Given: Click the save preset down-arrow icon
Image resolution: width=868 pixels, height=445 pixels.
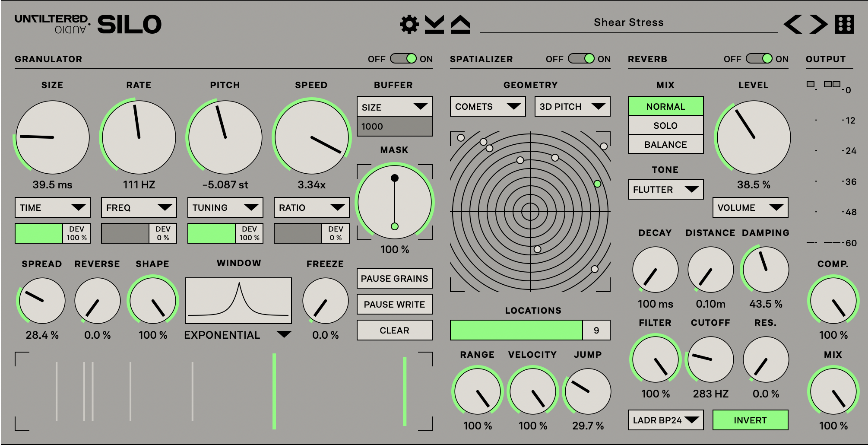Looking at the screenshot, I should pos(434,24).
